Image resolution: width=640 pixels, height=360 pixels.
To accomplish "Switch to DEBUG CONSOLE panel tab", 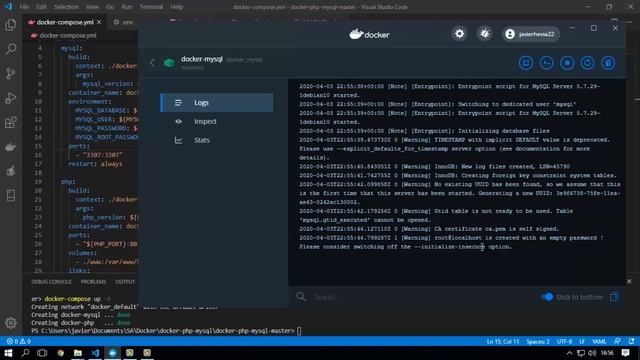I will (51, 282).
